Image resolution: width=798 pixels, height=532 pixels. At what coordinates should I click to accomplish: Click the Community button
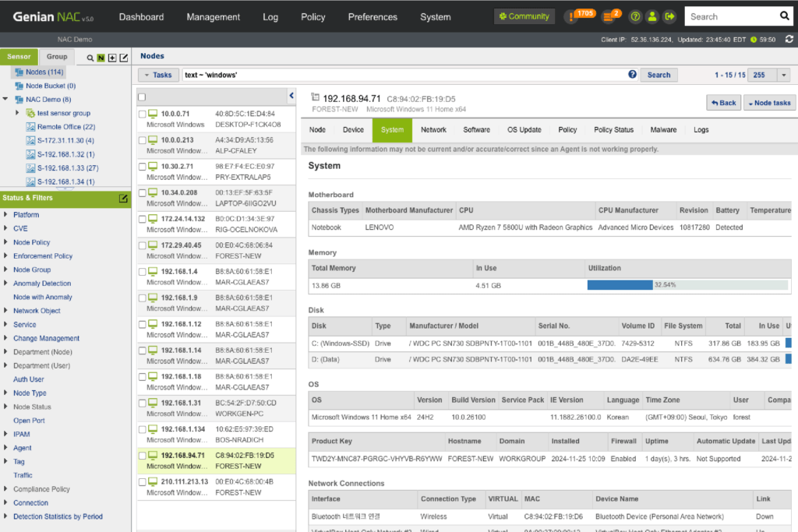coord(524,16)
